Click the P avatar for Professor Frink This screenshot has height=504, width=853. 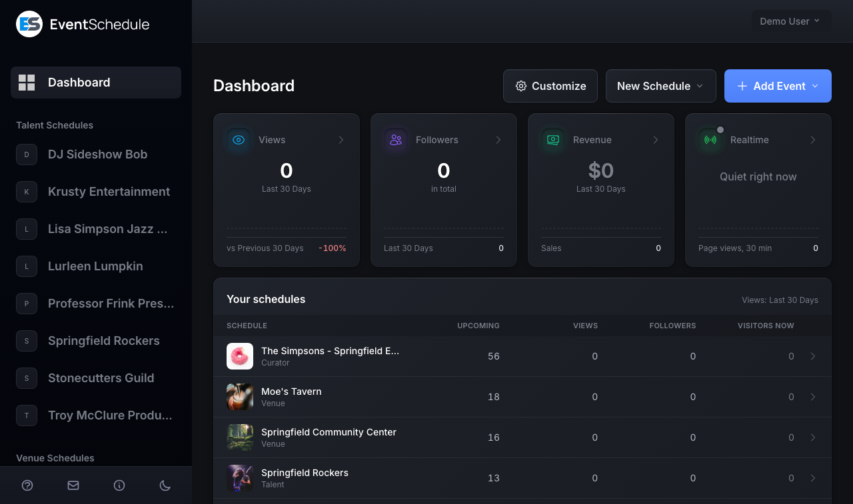(27, 304)
